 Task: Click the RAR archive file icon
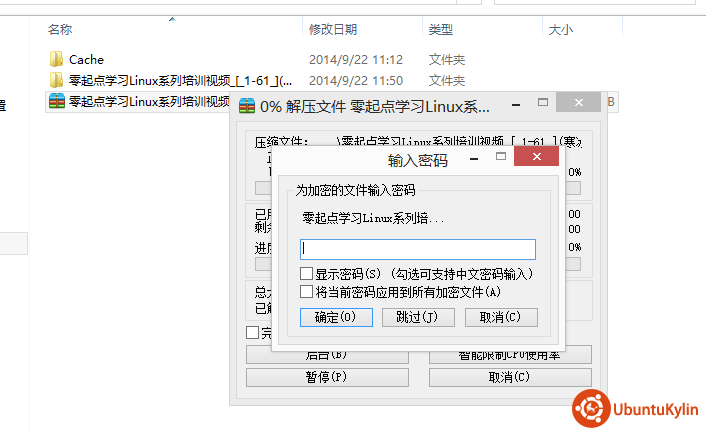click(57, 100)
